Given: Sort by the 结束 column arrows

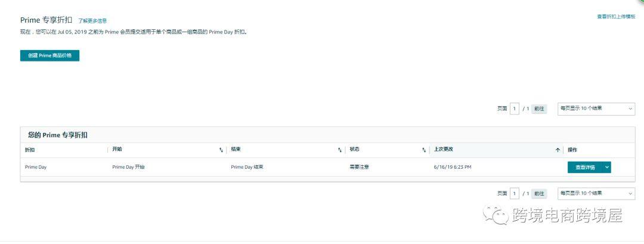Looking at the screenshot, I should point(340,150).
